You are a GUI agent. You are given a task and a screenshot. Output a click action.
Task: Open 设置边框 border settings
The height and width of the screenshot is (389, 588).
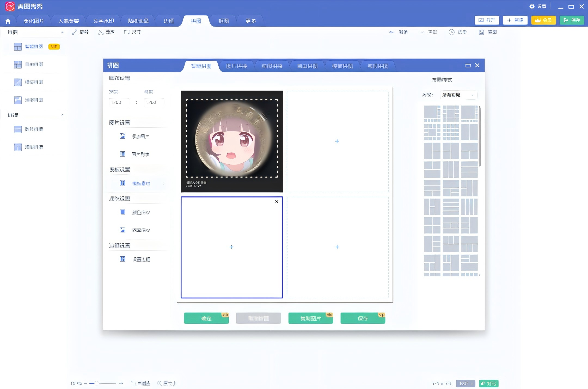click(135, 259)
